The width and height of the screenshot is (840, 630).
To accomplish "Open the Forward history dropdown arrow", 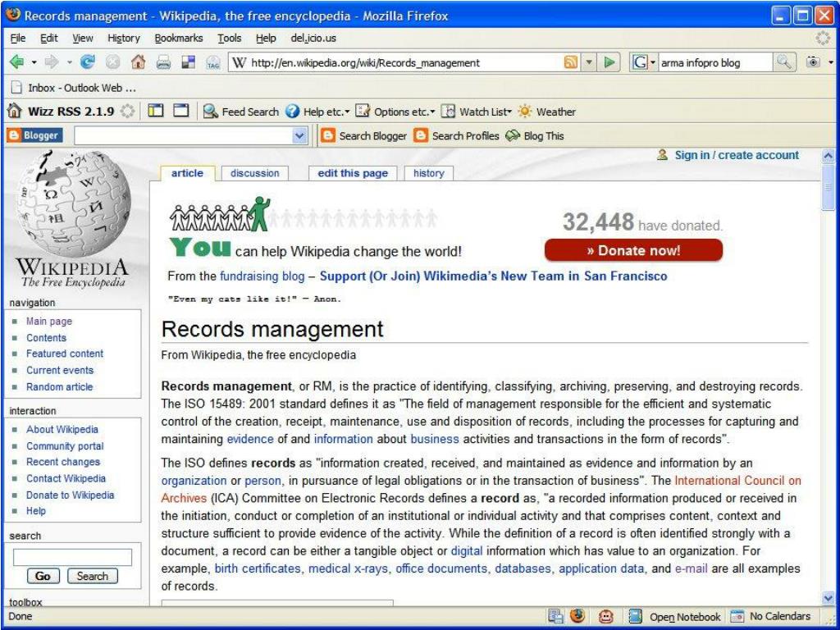I will pyautogui.click(x=69, y=62).
